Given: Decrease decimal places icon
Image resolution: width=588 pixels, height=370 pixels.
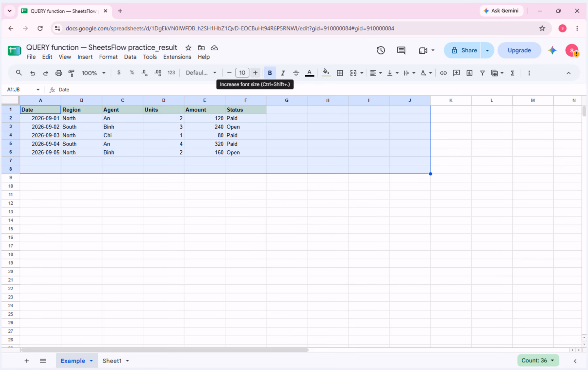Looking at the screenshot, I should click(145, 73).
